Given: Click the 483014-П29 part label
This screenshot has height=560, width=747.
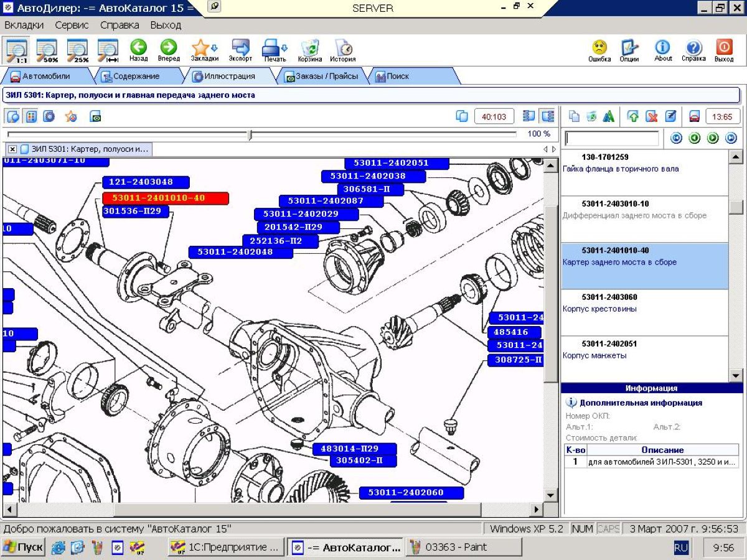Looking at the screenshot, I should [x=354, y=449].
